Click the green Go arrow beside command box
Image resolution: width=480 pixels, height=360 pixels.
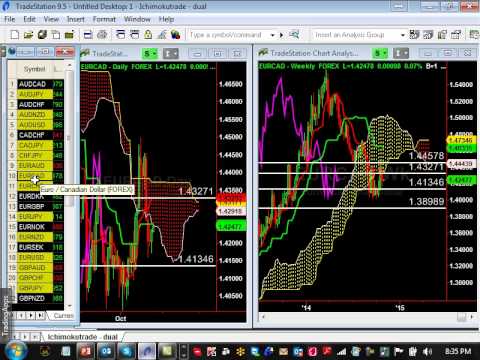tap(282, 35)
